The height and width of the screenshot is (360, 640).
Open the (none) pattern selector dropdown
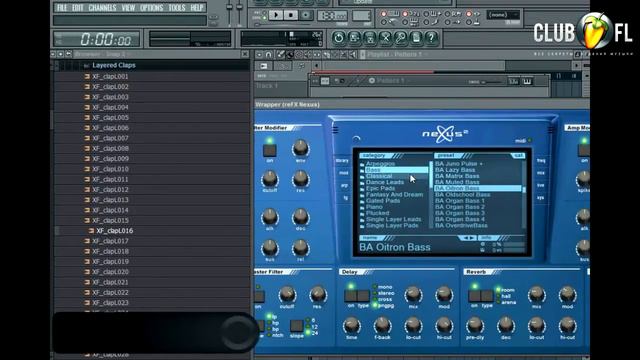point(503,15)
